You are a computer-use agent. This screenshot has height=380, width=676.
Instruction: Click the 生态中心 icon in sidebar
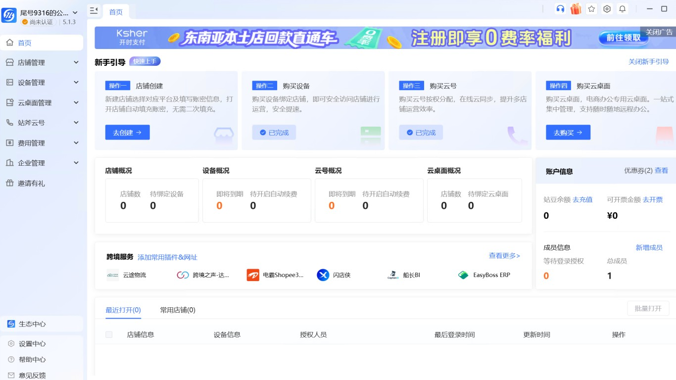(x=11, y=324)
